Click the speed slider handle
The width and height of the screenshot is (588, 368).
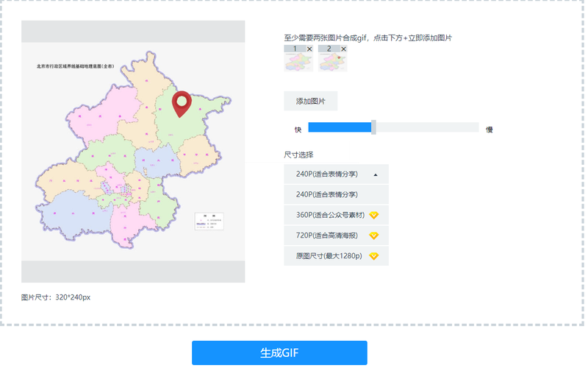click(x=373, y=127)
